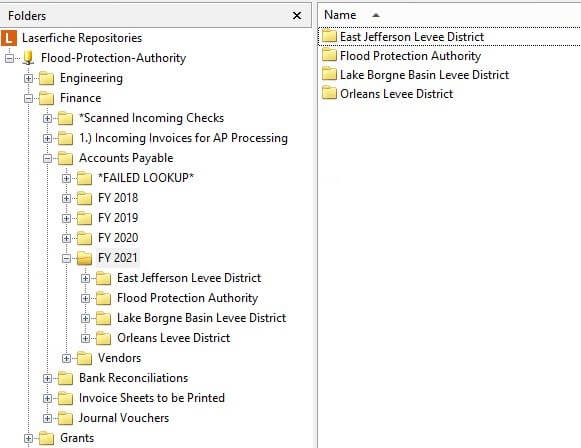Select Journal Vouchers in the folder tree
This screenshot has height=448, width=581.
pos(124,418)
